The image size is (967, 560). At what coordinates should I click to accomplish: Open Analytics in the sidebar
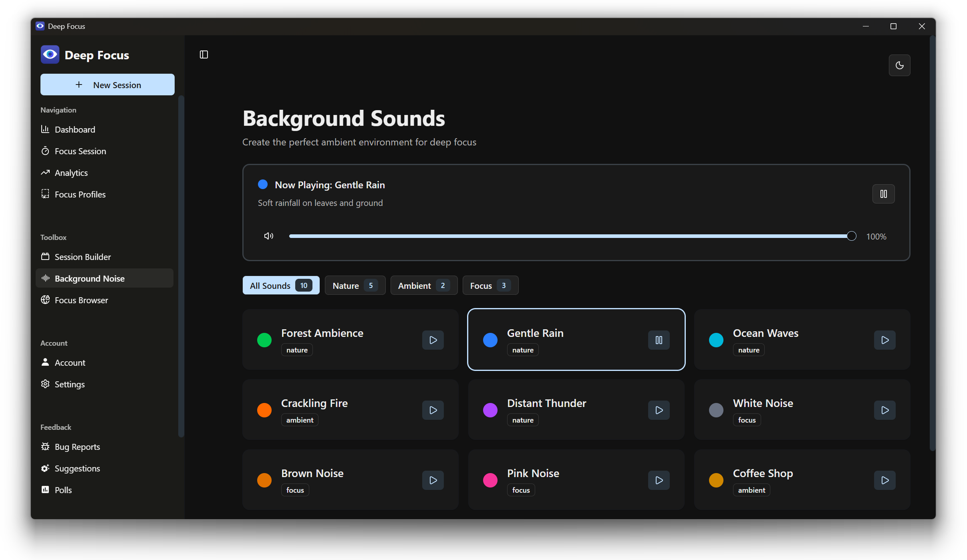[105, 173]
